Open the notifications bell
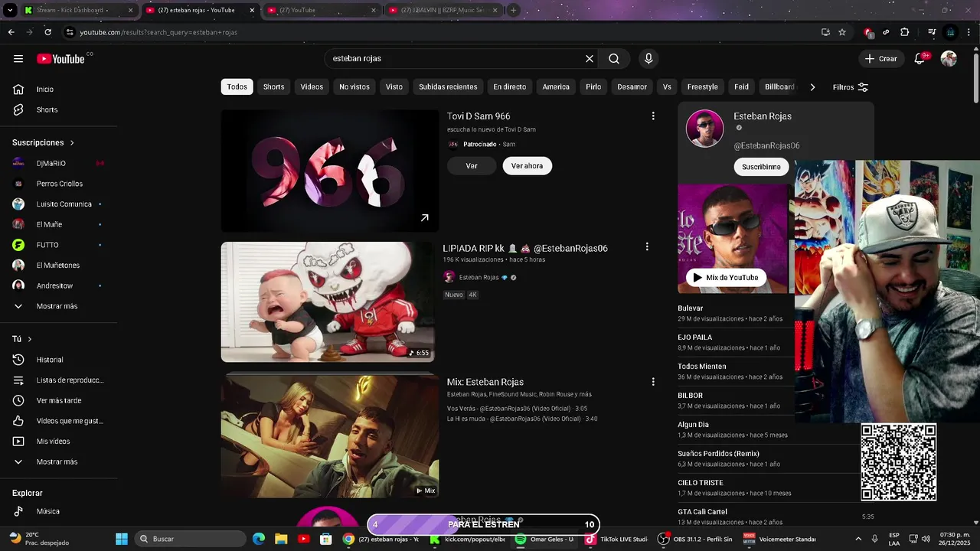Screen dimensions: 980x551 tap(921, 59)
